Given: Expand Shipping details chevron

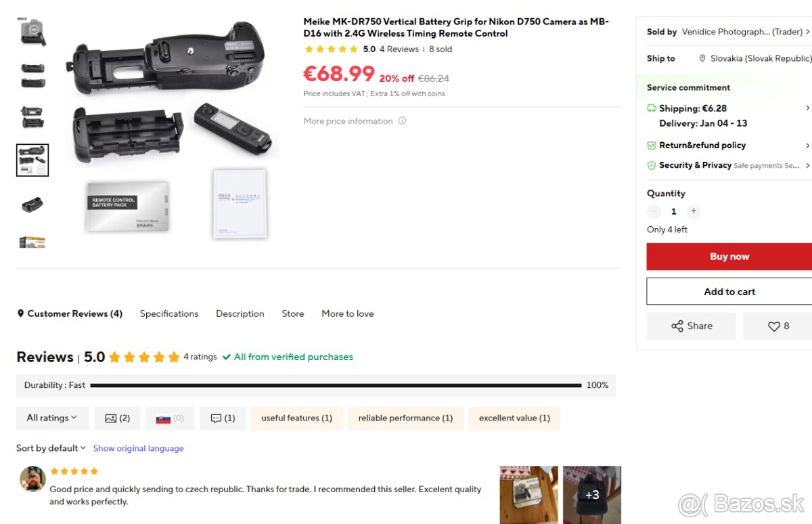Looking at the screenshot, I should click(807, 108).
